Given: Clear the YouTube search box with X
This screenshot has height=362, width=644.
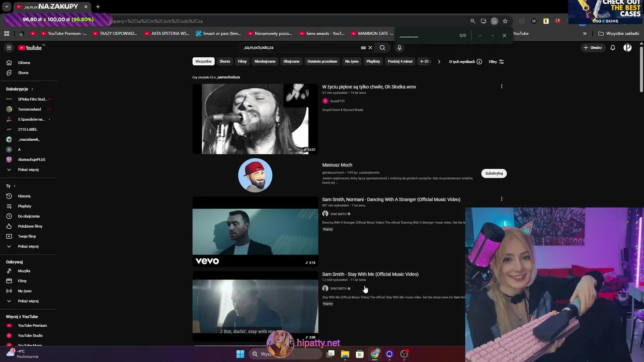Looking at the screenshot, I should [x=370, y=48].
